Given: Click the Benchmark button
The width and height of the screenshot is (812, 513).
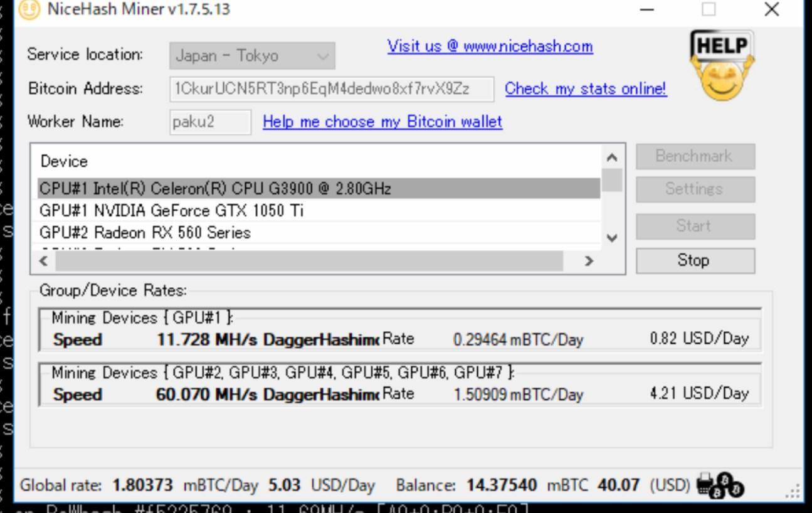Looking at the screenshot, I should click(695, 156).
